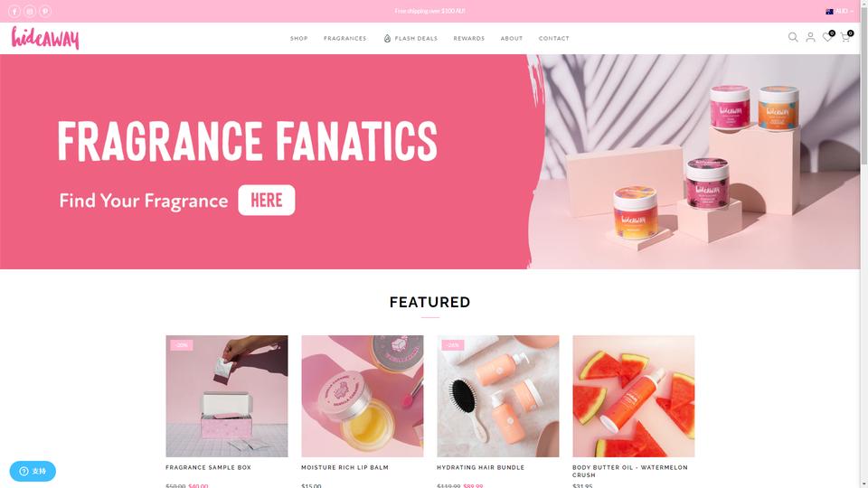Open Fragrance Sample Box product image
Image resolution: width=868 pixels, height=488 pixels.
[226, 396]
